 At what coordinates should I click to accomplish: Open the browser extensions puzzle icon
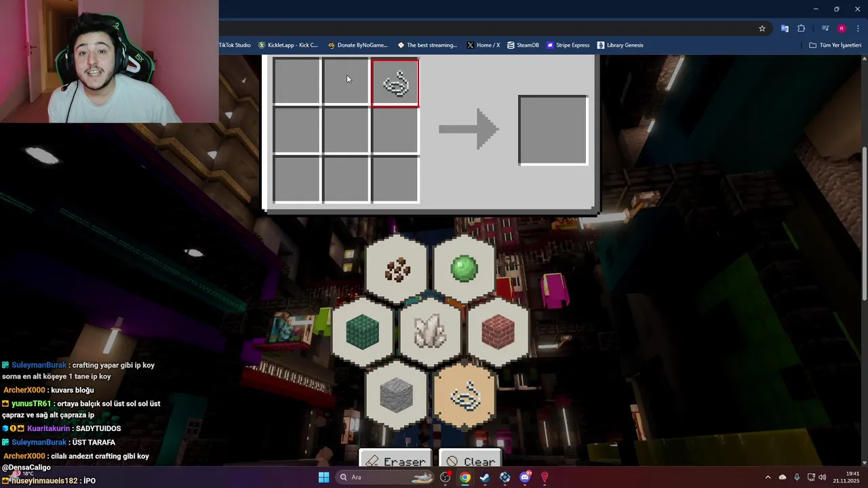pyautogui.click(x=802, y=28)
